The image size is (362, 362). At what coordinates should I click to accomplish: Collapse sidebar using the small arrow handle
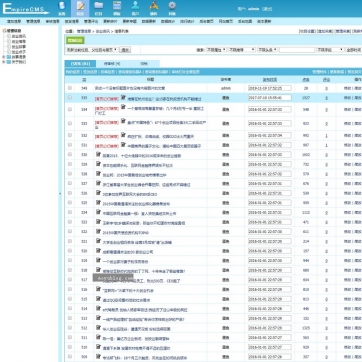(60, 194)
